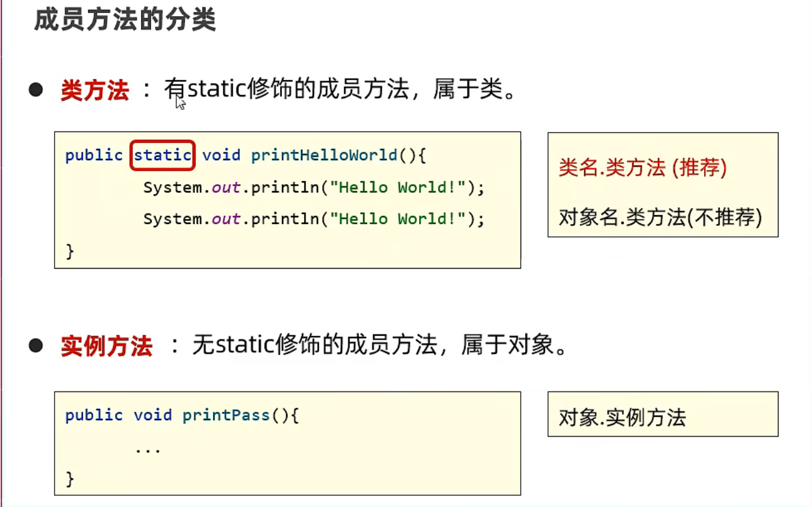Select the printHelloWorld method name
The height and width of the screenshot is (507, 812).
click(x=325, y=155)
